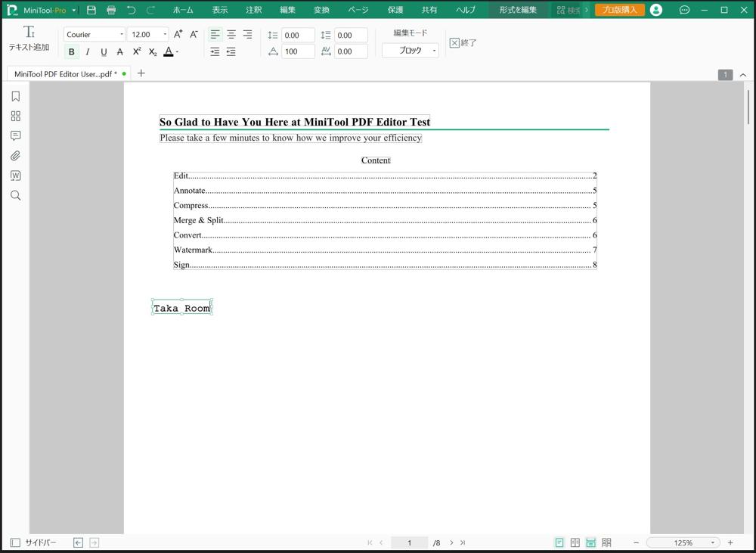Viewport: 756px width, 553px height.
Task: Open the 注釈 annotate tab
Action: pos(253,10)
